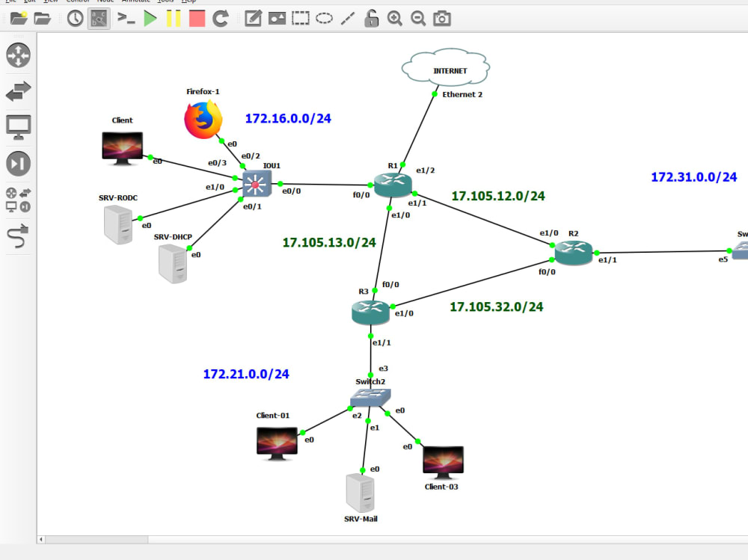Open the Annotate menu
The width and height of the screenshot is (748, 560).
(136, 1)
